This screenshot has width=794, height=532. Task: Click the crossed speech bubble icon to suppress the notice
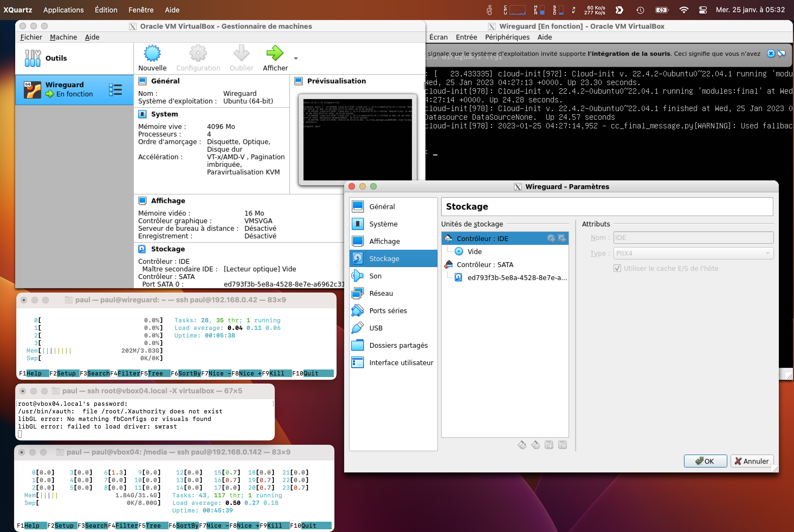click(x=782, y=54)
